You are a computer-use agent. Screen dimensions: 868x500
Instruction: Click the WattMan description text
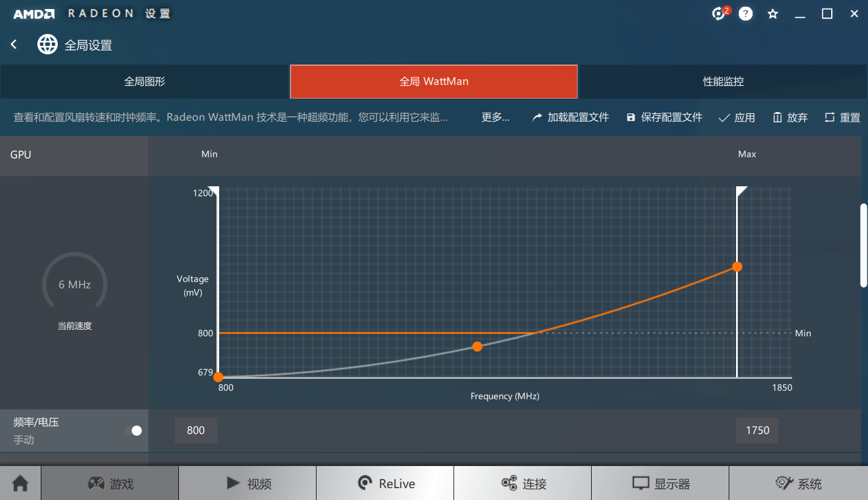click(231, 117)
